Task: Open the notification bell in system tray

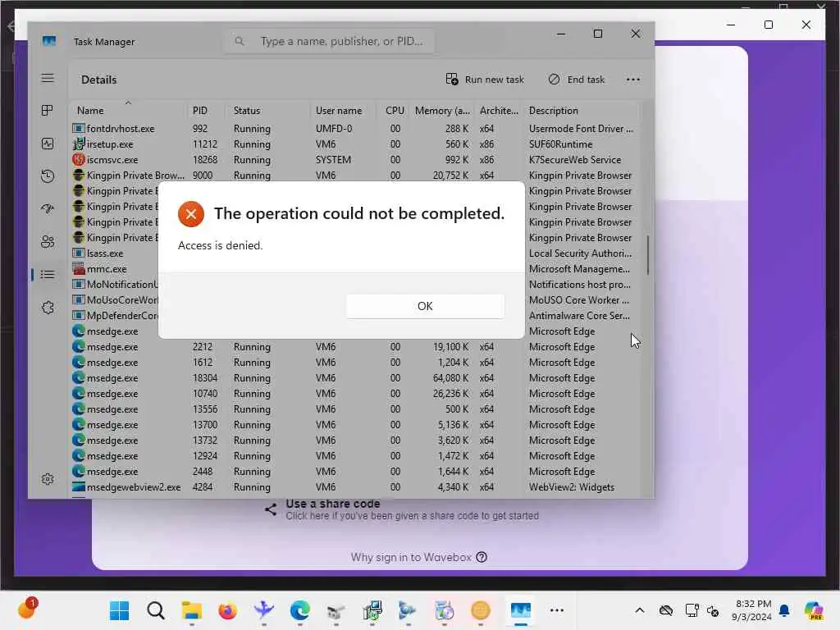Action: [x=784, y=610]
